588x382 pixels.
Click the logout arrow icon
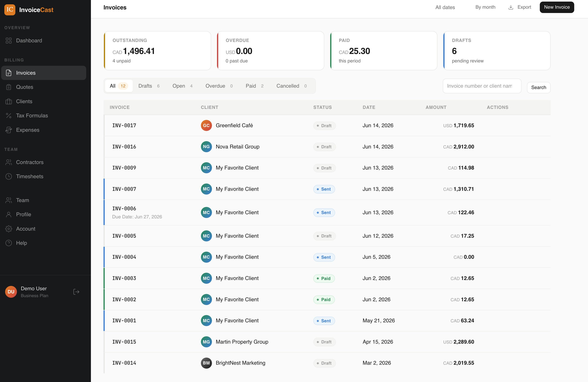click(76, 292)
